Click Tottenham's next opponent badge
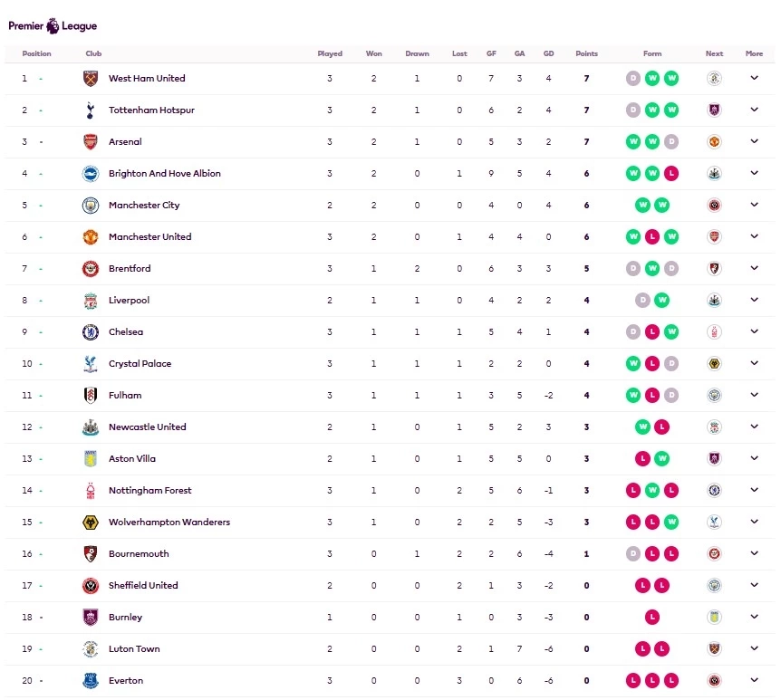 [x=714, y=110]
